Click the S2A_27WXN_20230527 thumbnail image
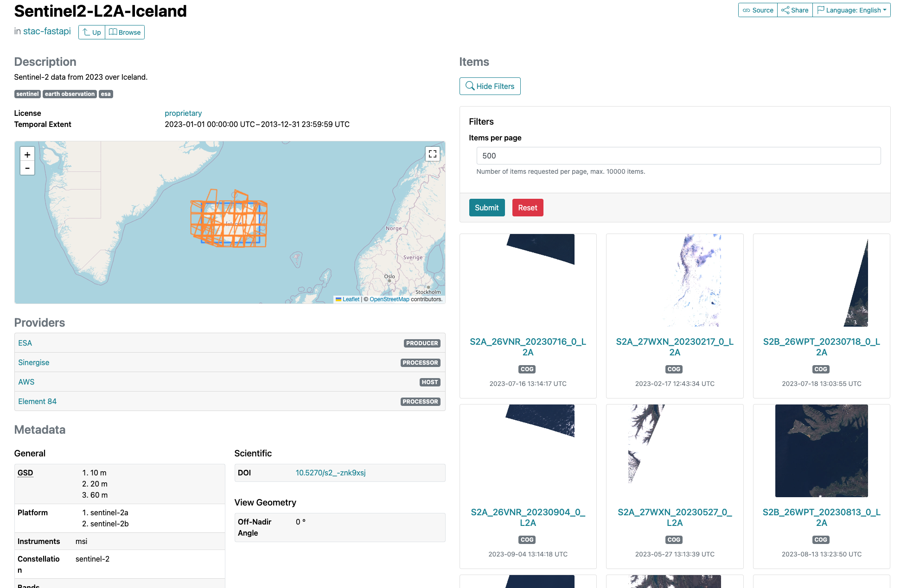907x588 pixels. (x=675, y=451)
